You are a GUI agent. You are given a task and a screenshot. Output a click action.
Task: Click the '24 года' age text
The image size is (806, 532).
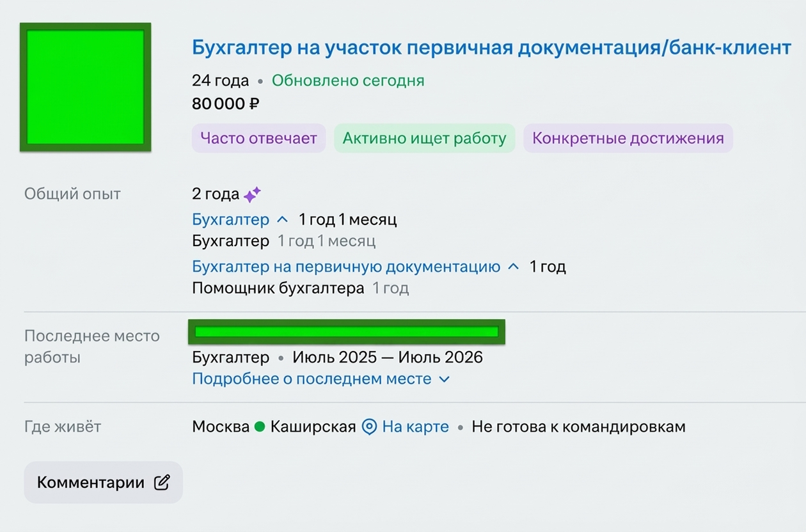pyautogui.click(x=221, y=81)
